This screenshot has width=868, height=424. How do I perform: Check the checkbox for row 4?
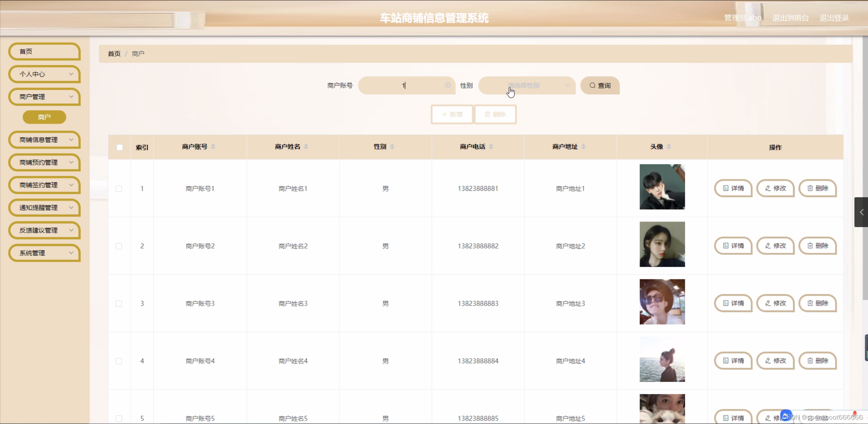click(x=119, y=361)
